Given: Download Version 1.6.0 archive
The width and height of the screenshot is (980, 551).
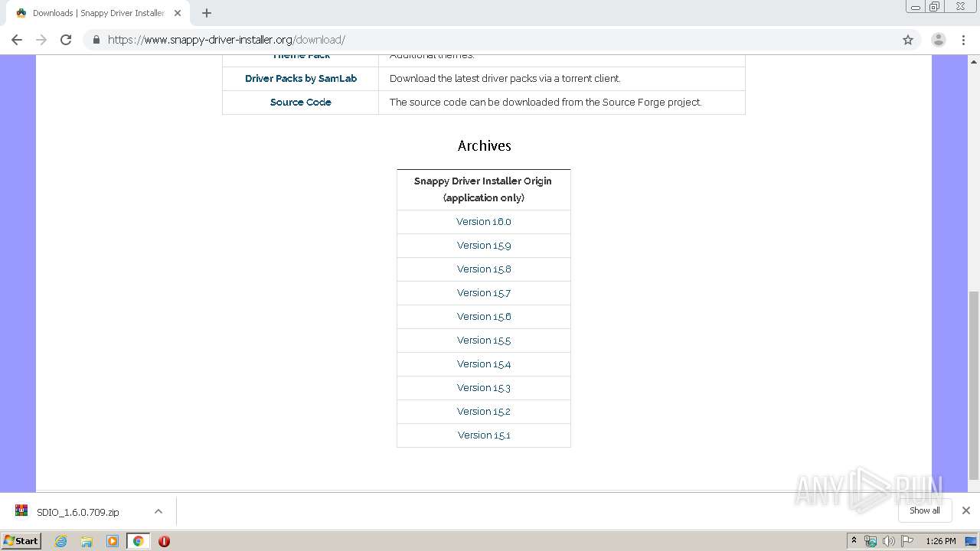Looking at the screenshot, I should click(484, 222).
